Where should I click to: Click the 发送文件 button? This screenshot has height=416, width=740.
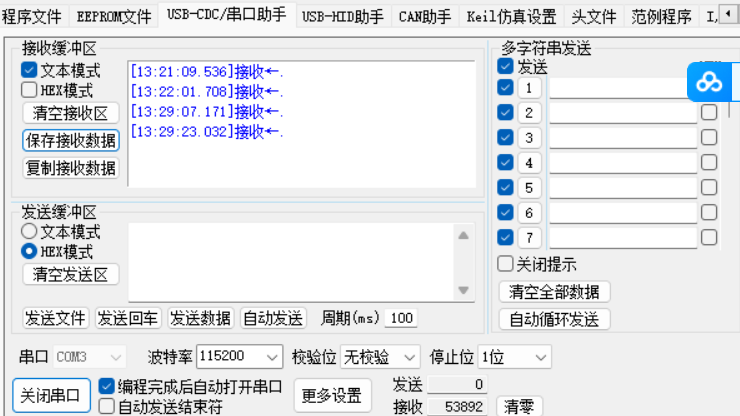click(x=55, y=318)
